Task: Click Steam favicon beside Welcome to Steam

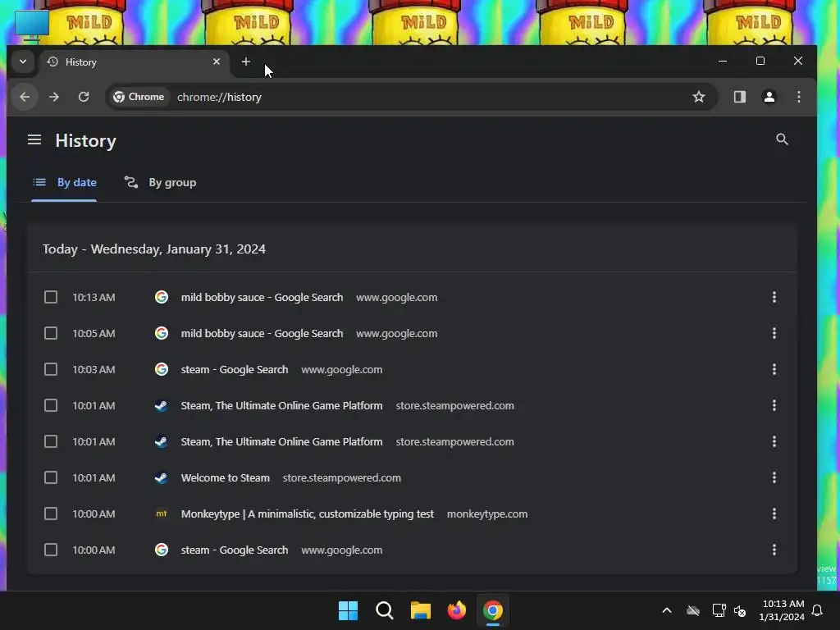Action: [x=162, y=478]
